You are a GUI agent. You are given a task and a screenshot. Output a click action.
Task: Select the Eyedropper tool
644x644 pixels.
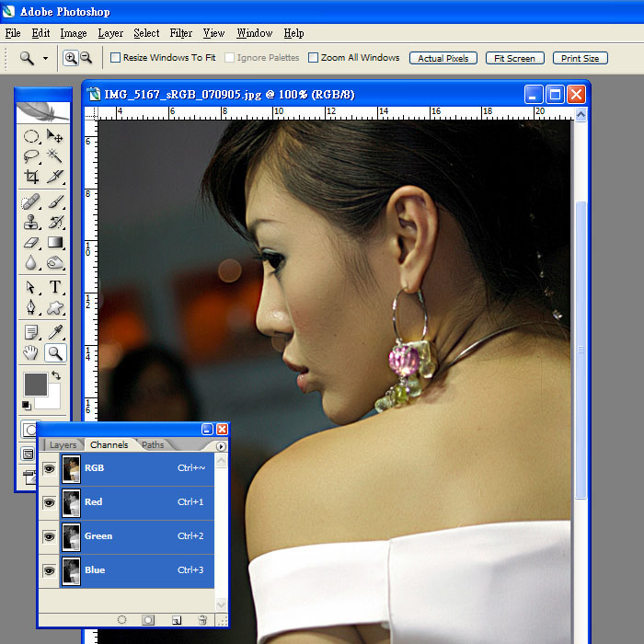coord(55,331)
